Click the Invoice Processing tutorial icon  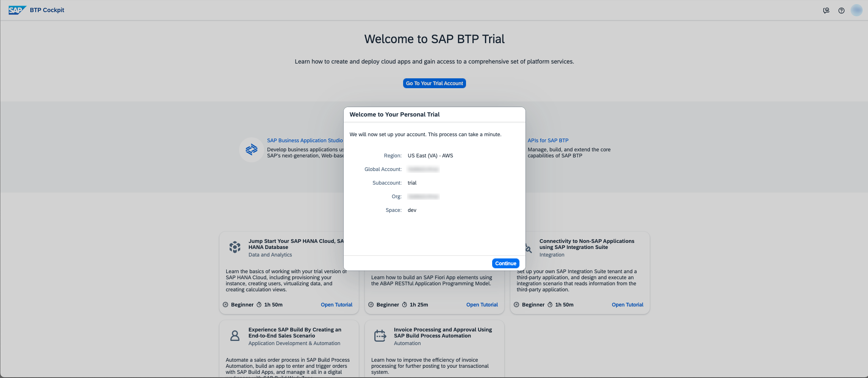pos(380,336)
